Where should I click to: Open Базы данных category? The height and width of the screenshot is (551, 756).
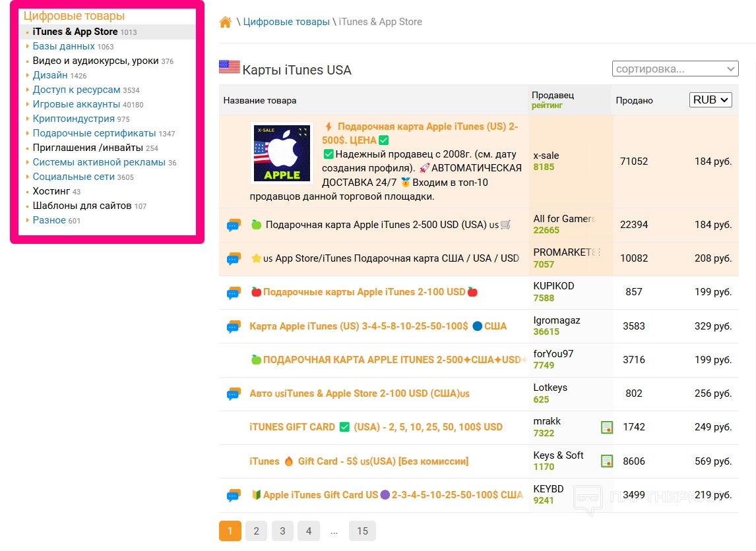[63, 46]
